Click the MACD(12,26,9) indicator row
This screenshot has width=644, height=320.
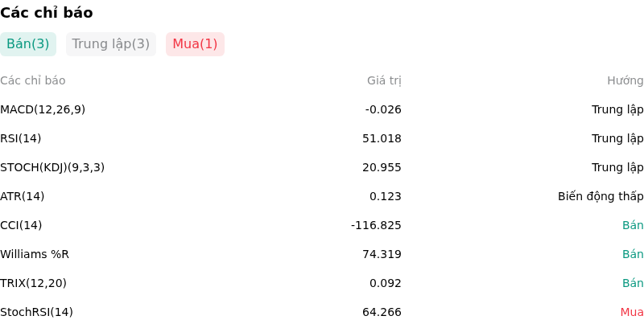tap(322, 109)
